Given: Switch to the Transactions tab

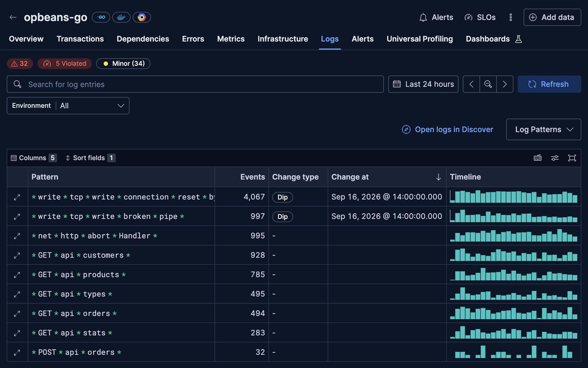Looking at the screenshot, I should coord(80,39).
